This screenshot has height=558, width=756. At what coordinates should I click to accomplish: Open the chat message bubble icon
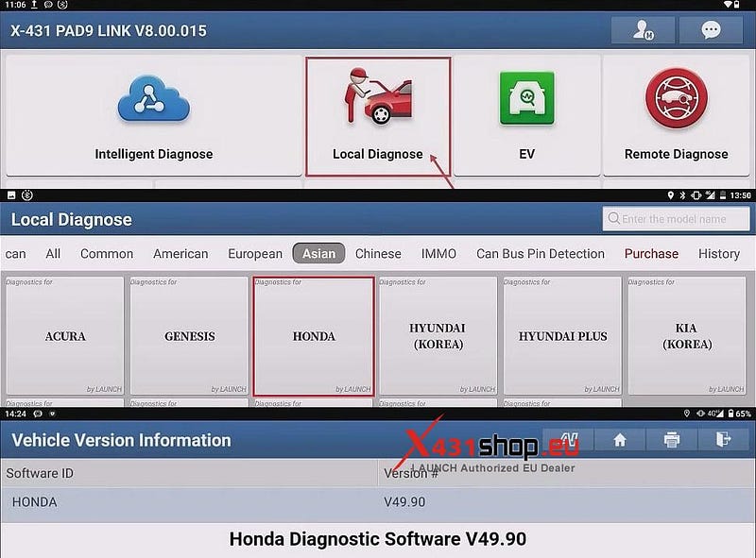tap(711, 30)
